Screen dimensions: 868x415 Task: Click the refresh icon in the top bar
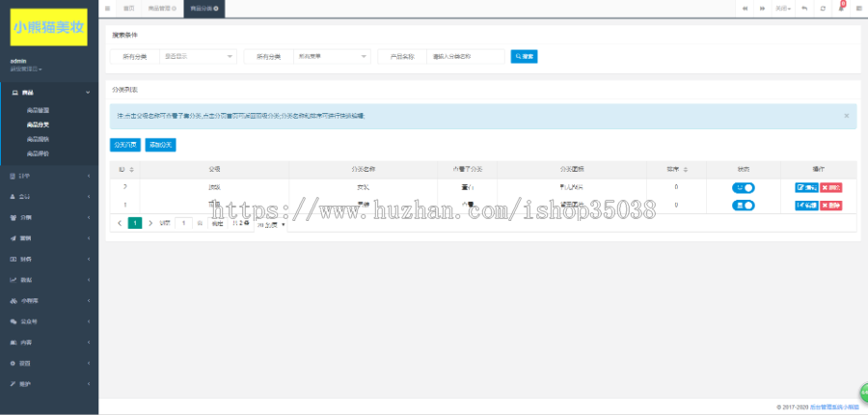(823, 9)
